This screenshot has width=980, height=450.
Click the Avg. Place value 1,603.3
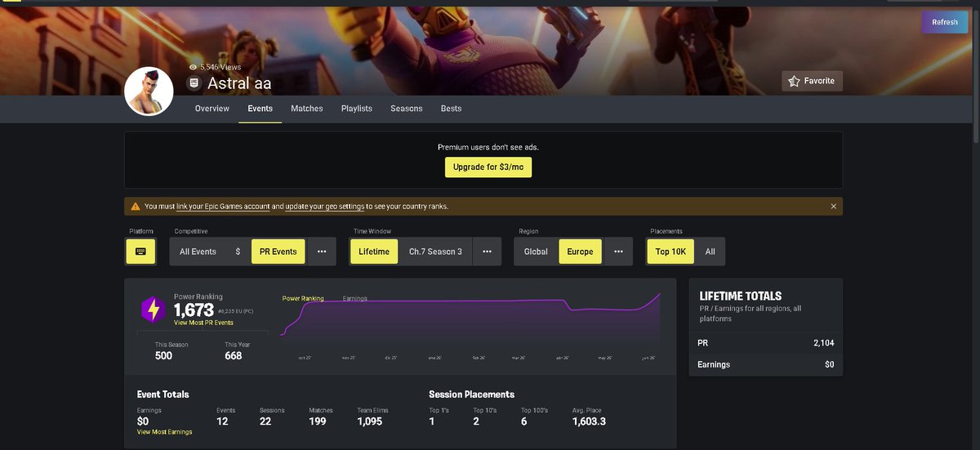589,421
